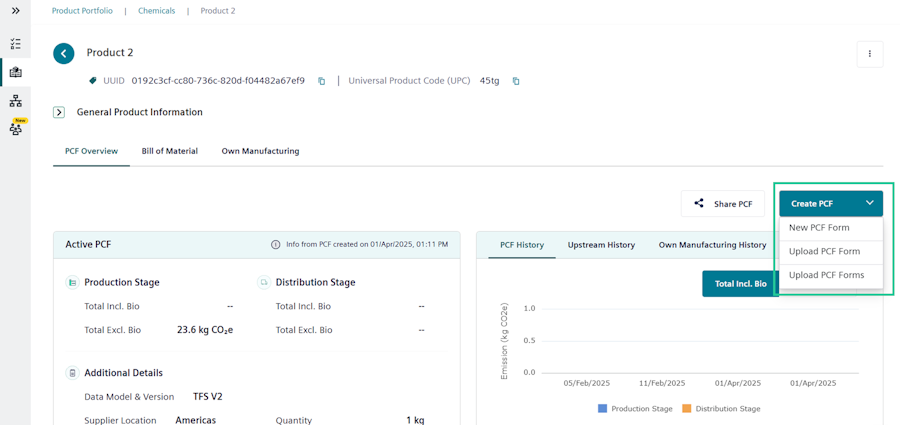Choose Upload PCF Form option
Image resolution: width=900 pixels, height=425 pixels.
pyautogui.click(x=824, y=252)
